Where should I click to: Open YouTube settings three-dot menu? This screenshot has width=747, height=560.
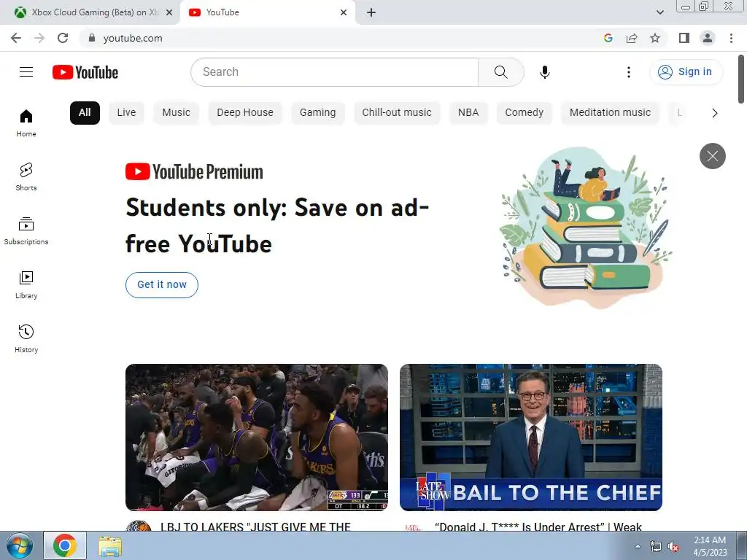click(x=629, y=72)
